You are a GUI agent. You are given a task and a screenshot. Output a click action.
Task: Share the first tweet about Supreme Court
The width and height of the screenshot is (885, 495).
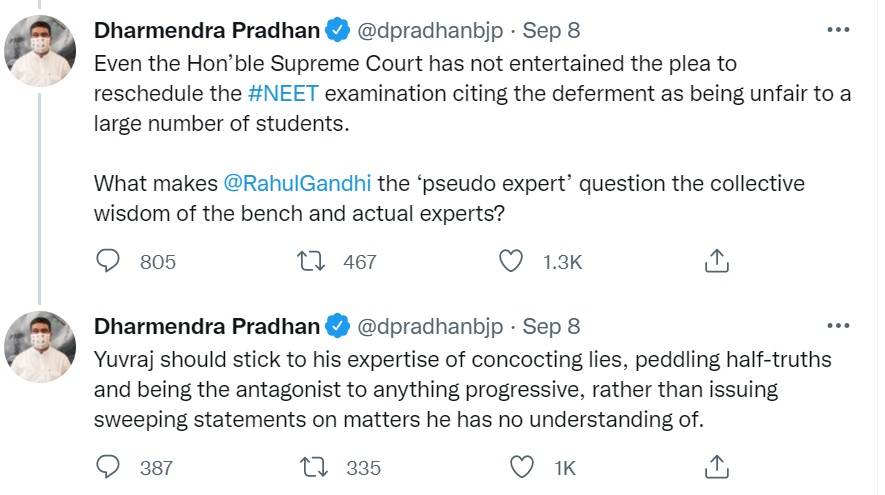pos(715,261)
